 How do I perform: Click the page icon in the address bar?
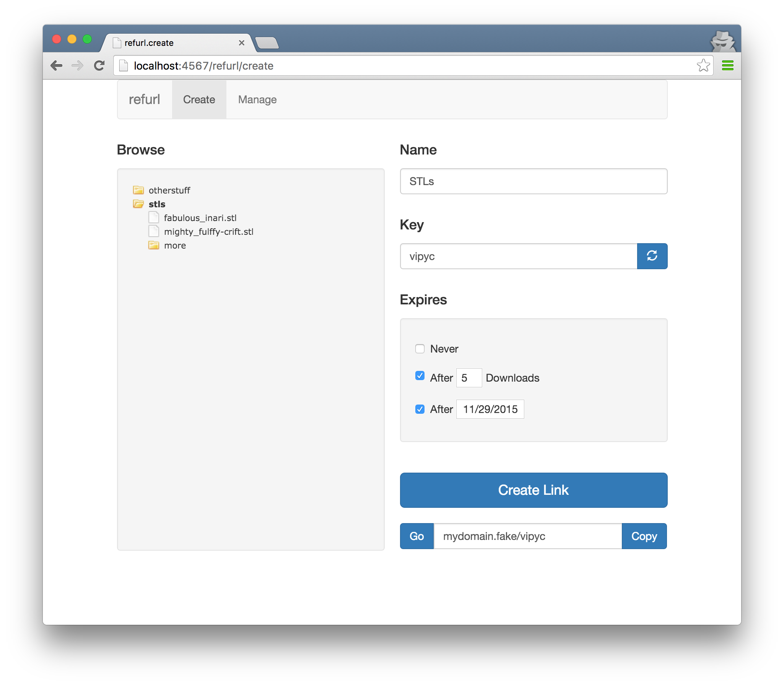click(123, 66)
